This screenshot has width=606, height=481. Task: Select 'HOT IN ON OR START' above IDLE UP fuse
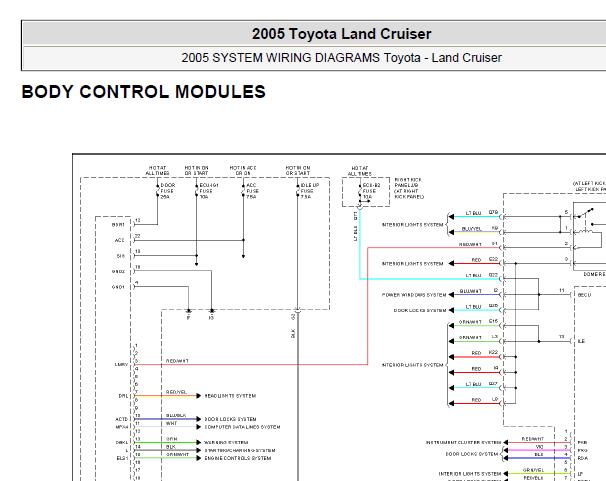click(x=298, y=170)
